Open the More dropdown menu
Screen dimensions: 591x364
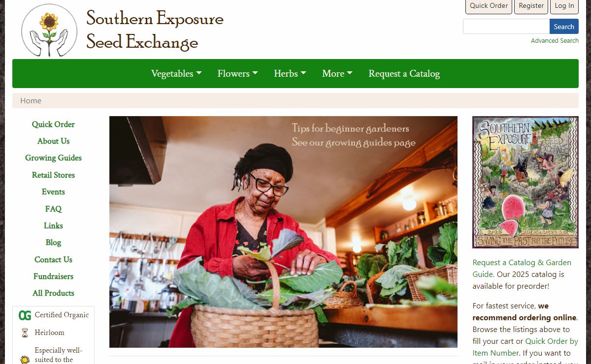pos(337,73)
